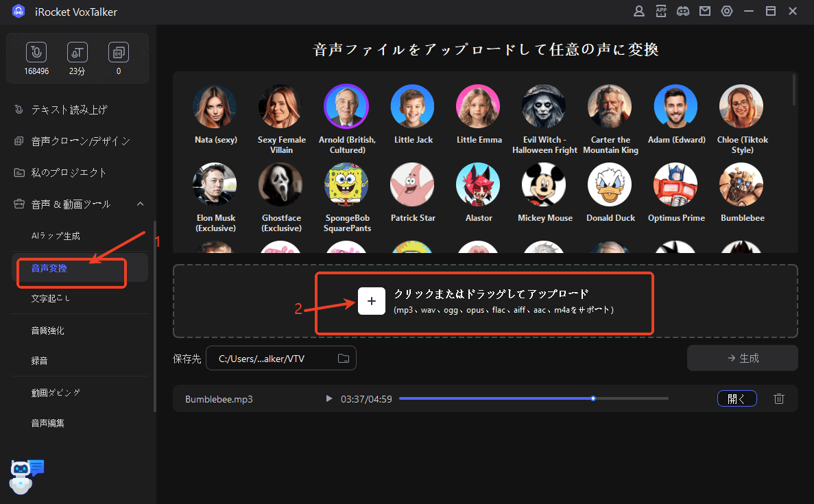Select the Nata (sexy) voice avatar
The width and height of the screenshot is (814, 504).
pos(215,106)
